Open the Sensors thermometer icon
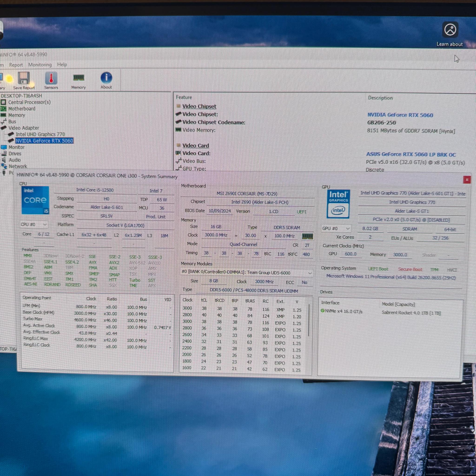This screenshot has height=476, width=476. [51, 78]
